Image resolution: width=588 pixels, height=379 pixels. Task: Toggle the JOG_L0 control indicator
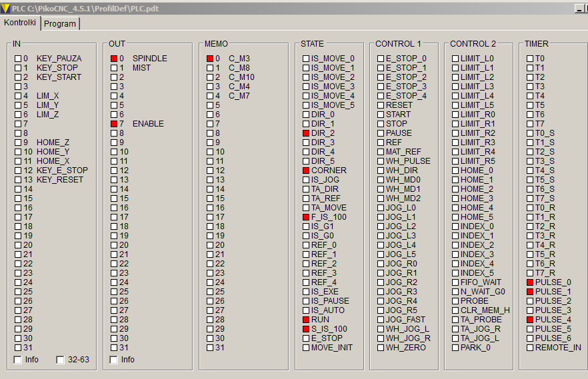(381, 207)
